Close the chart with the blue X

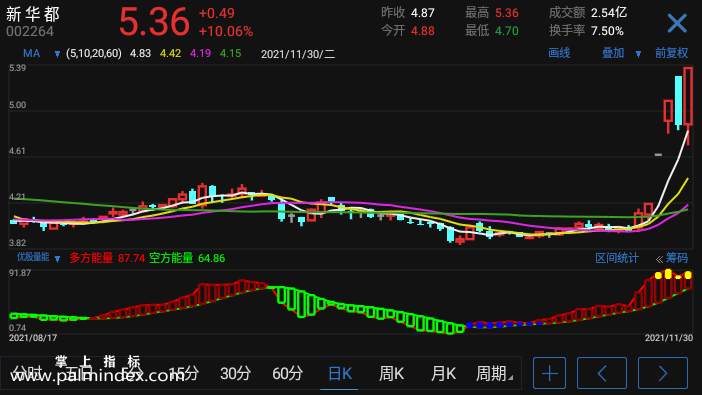pos(677,23)
